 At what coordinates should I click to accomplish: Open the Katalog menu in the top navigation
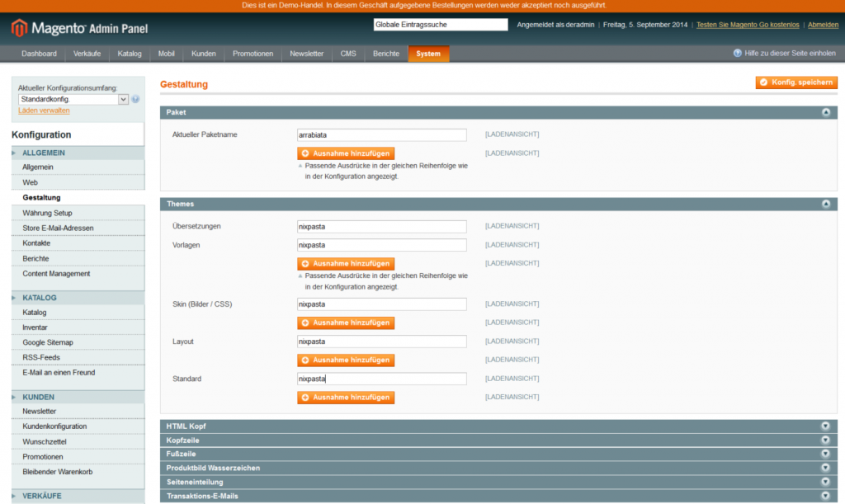129,53
